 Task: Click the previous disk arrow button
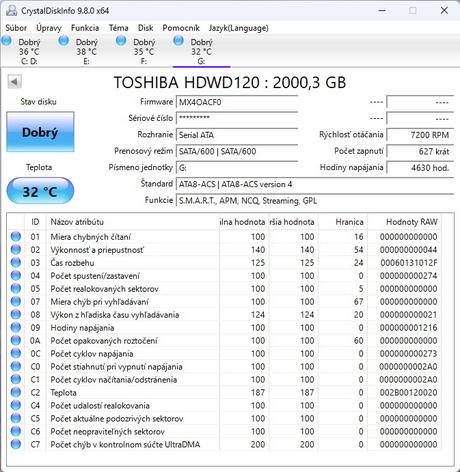14,82
